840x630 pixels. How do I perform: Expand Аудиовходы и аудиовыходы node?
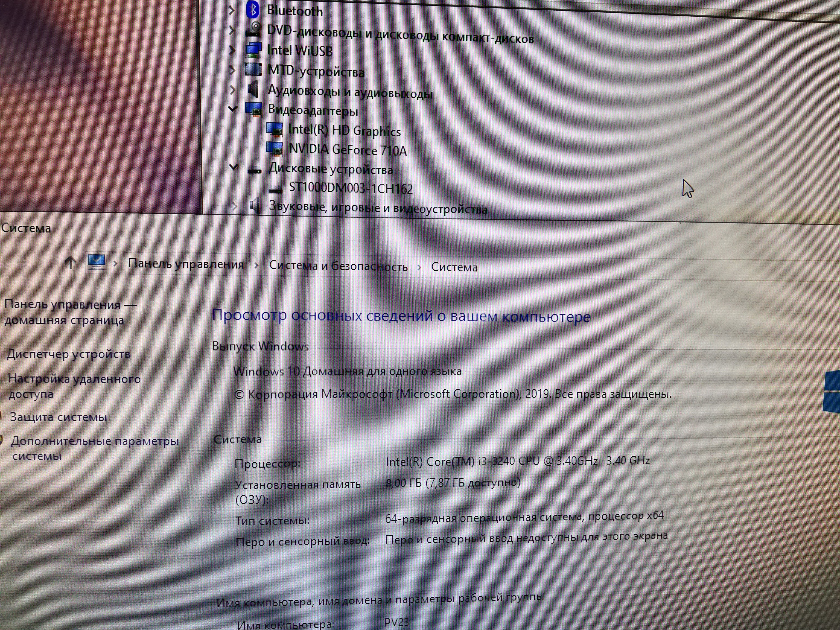tap(232, 90)
